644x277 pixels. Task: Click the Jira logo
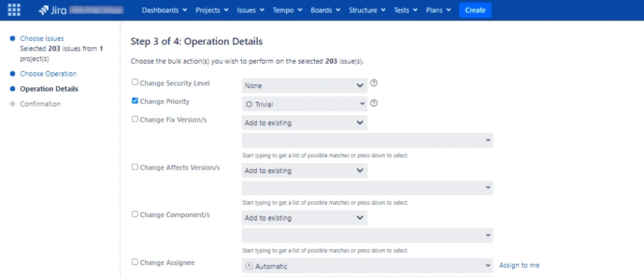(53, 10)
